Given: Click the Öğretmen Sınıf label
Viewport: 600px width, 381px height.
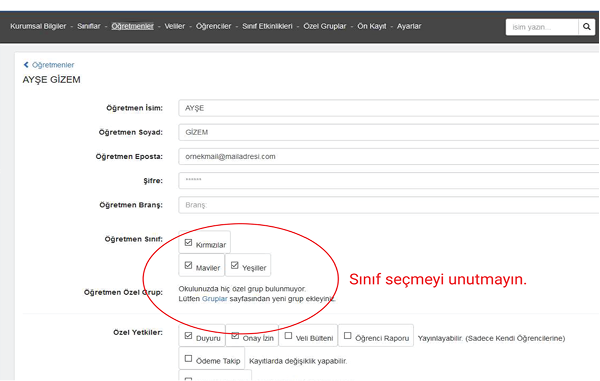Looking at the screenshot, I should [x=134, y=239].
